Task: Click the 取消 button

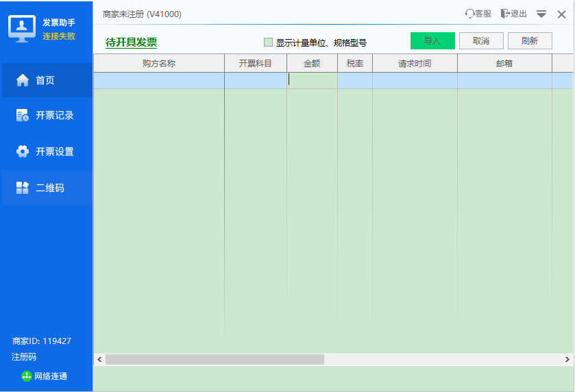Action: 481,40
